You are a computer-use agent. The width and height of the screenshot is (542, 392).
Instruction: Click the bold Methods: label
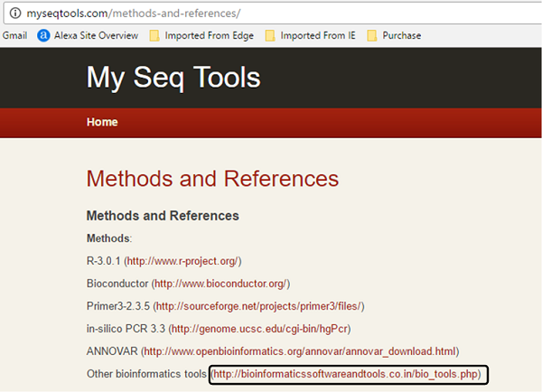[x=109, y=238]
